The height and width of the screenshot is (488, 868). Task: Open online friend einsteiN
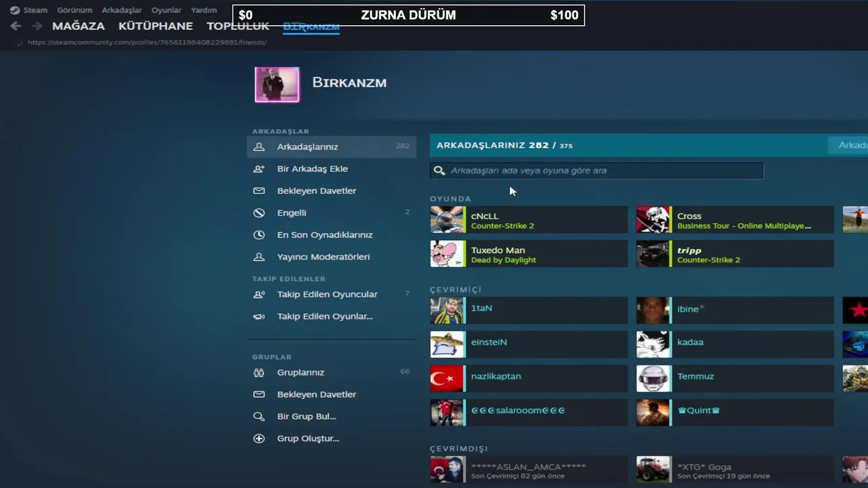pyautogui.click(x=529, y=344)
